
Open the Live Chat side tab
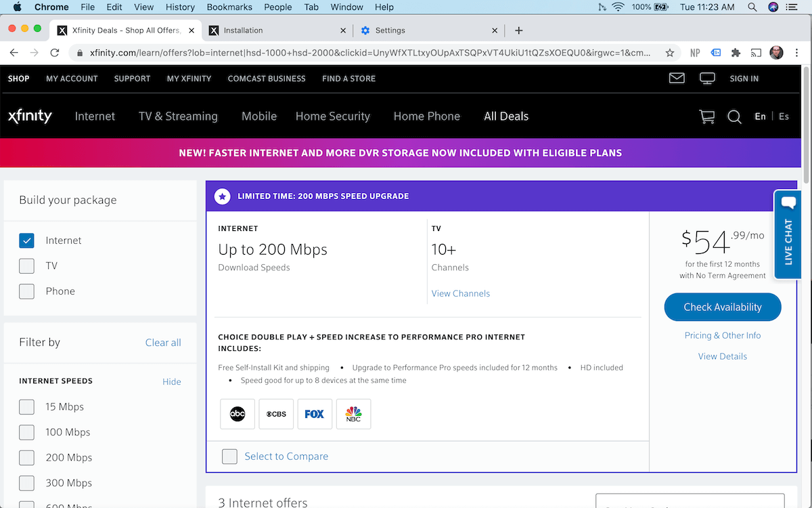click(x=788, y=235)
